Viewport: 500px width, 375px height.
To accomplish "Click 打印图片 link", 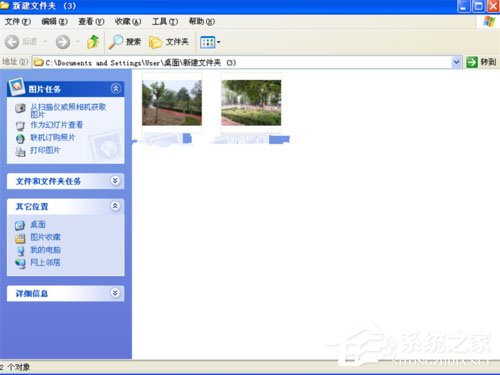I will (x=45, y=150).
